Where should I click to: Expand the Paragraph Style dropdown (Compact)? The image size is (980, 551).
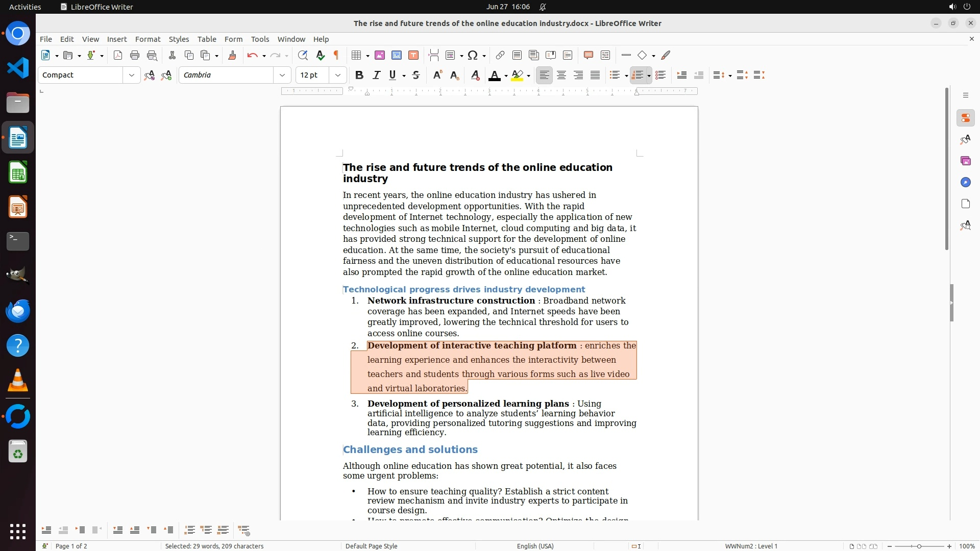[131, 75]
